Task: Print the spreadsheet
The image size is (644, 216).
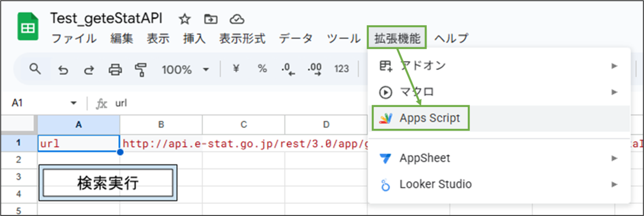Action: (x=115, y=69)
